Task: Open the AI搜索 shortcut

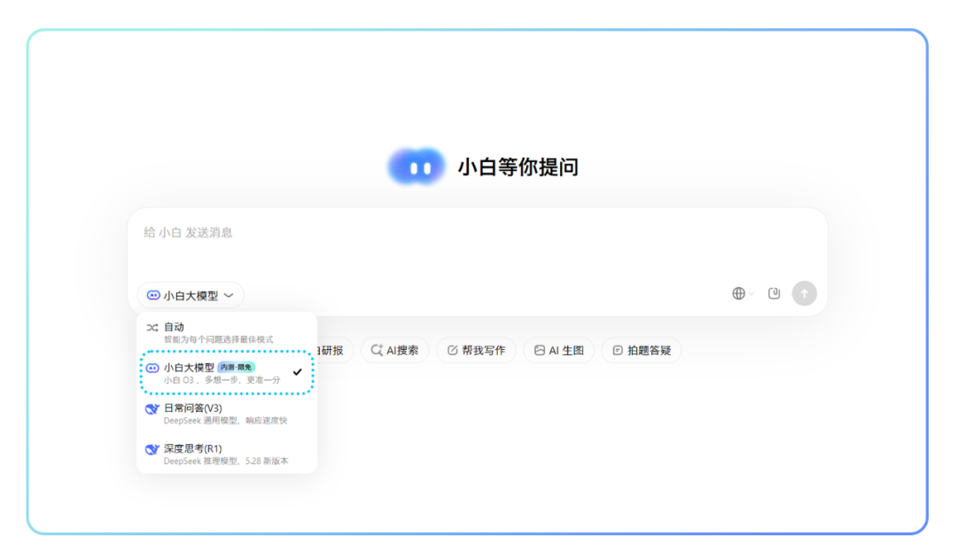Action: pyautogui.click(x=395, y=350)
